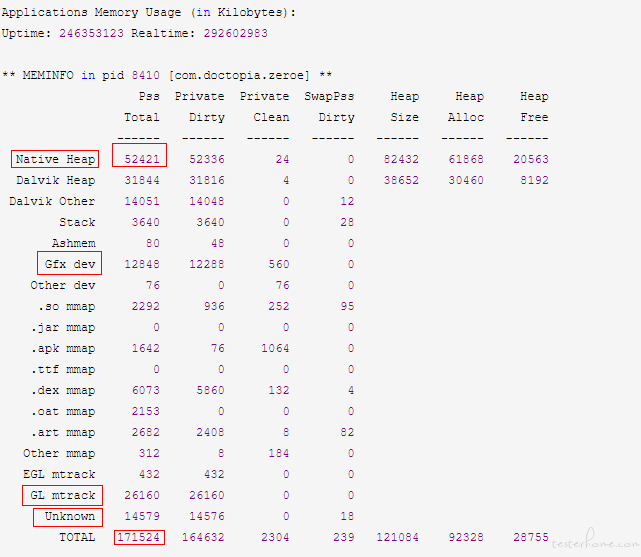The height and width of the screenshot is (557, 641).
Task: Click the '.apk mmap' row label
Action: coord(63,349)
